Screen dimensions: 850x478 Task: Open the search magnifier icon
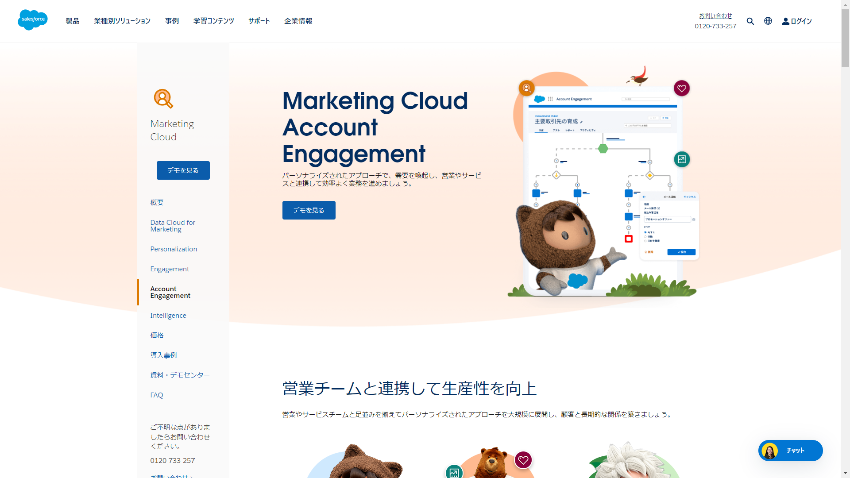click(750, 21)
